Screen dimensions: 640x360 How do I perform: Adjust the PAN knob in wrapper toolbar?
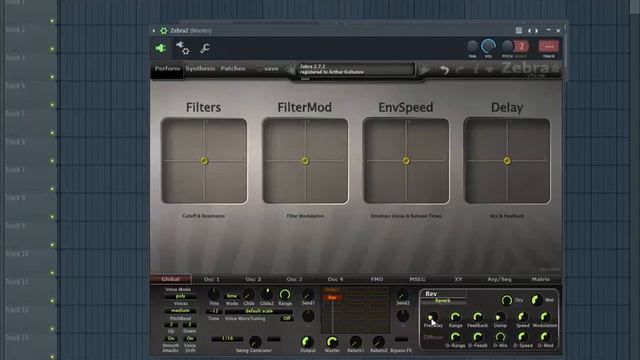472,46
